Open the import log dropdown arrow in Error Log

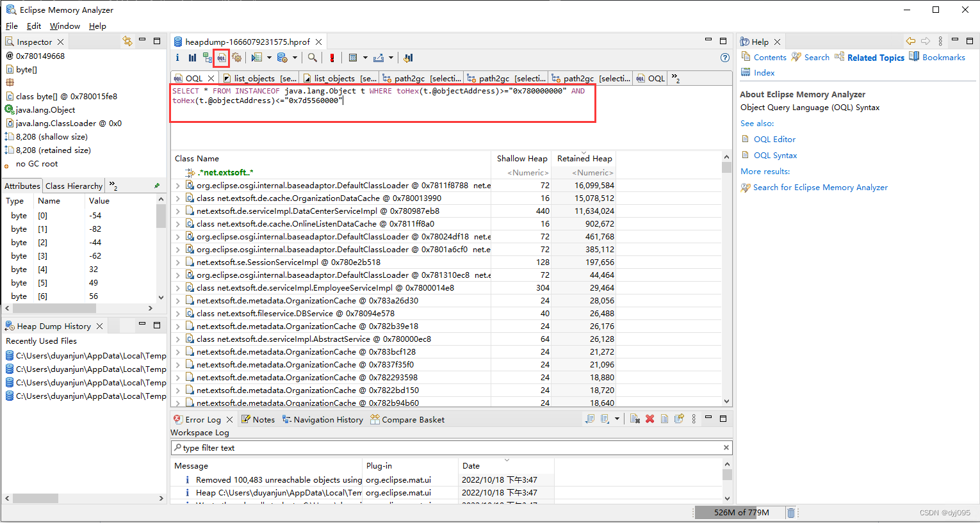tap(617, 419)
